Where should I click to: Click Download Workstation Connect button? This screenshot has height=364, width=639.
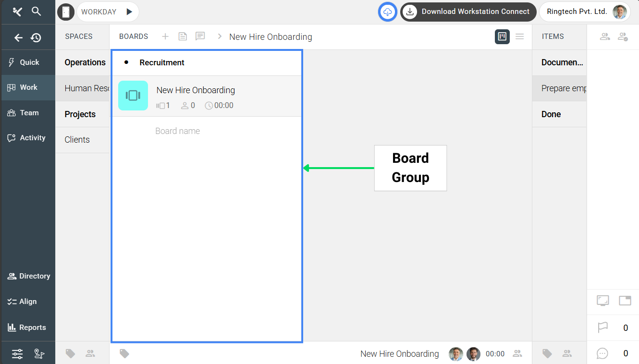[x=468, y=12]
